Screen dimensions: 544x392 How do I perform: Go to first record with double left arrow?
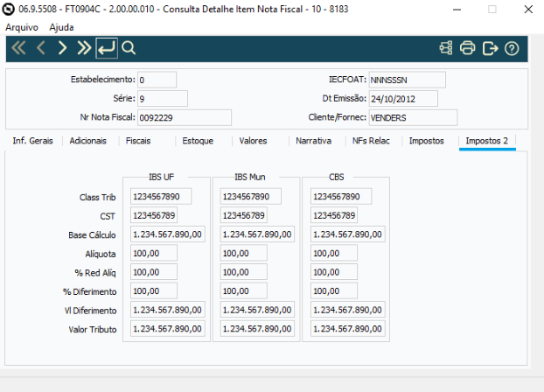(x=18, y=48)
